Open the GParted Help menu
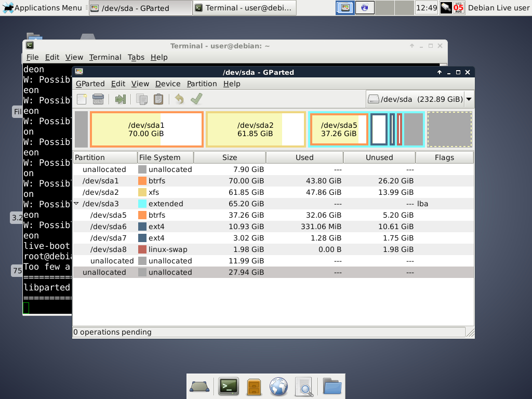Image resolution: width=532 pixels, height=399 pixels. pyautogui.click(x=232, y=84)
